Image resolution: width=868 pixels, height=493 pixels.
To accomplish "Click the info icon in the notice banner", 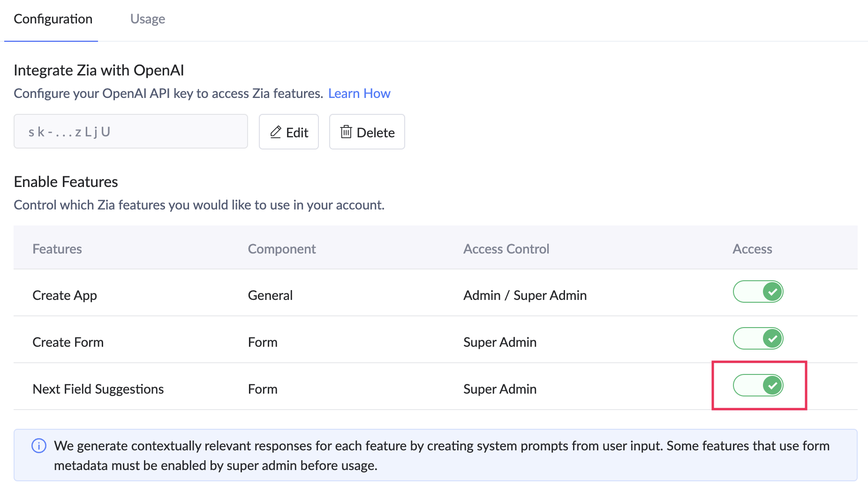I will pos(39,446).
